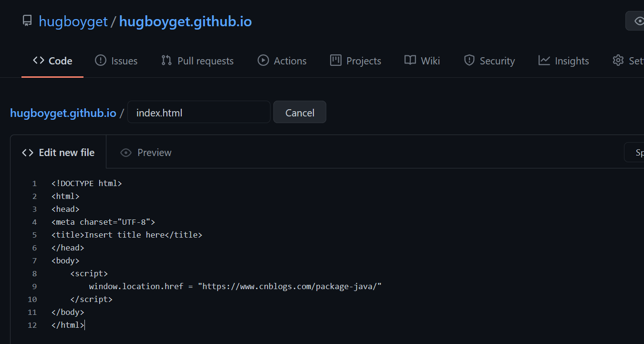The width and height of the screenshot is (644, 344).
Task: Click line number 12 in the gutter
Action: click(x=32, y=325)
